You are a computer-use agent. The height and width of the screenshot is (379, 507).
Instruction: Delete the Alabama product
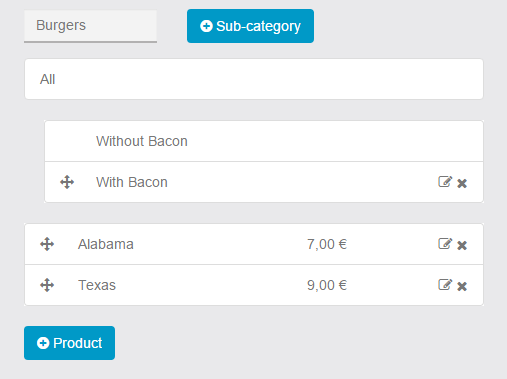coord(462,245)
